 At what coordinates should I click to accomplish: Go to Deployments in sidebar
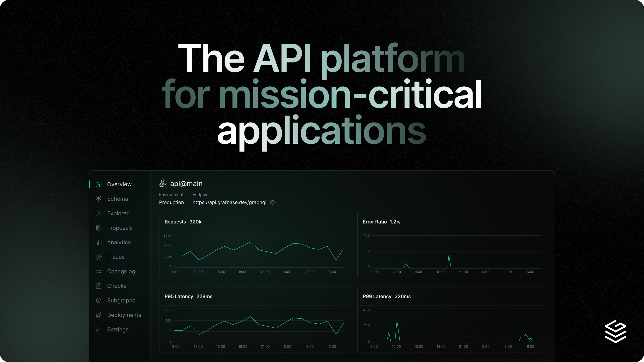(x=124, y=315)
